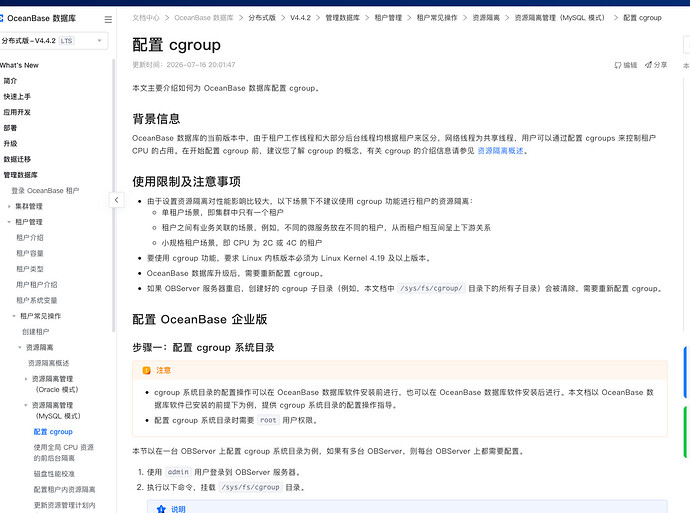Click the sidebar vertical scrollbar
This screenshot has height=513, width=690.
114,194
